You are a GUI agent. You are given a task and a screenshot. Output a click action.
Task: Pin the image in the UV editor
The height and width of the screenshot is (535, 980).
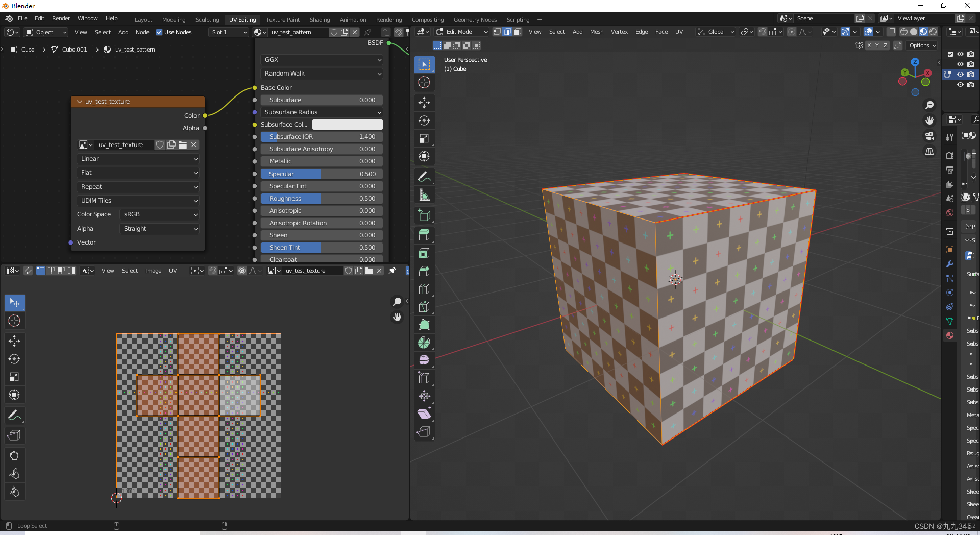coord(392,271)
